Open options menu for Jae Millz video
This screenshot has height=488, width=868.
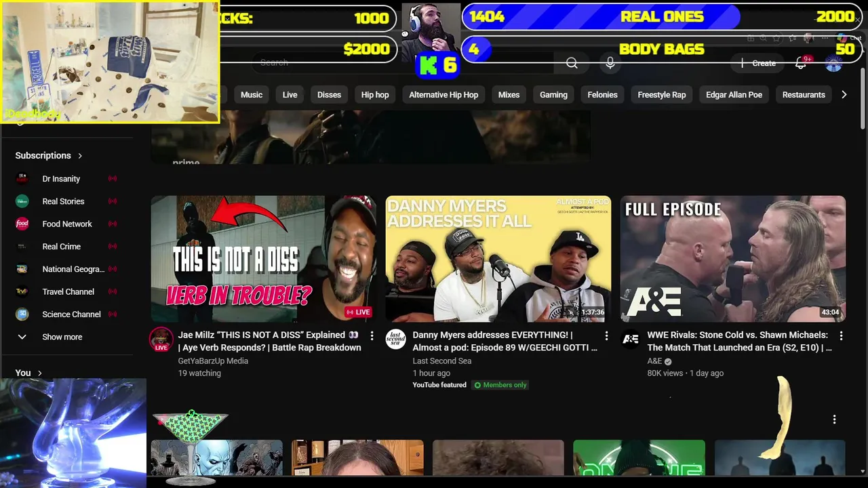[372, 335]
